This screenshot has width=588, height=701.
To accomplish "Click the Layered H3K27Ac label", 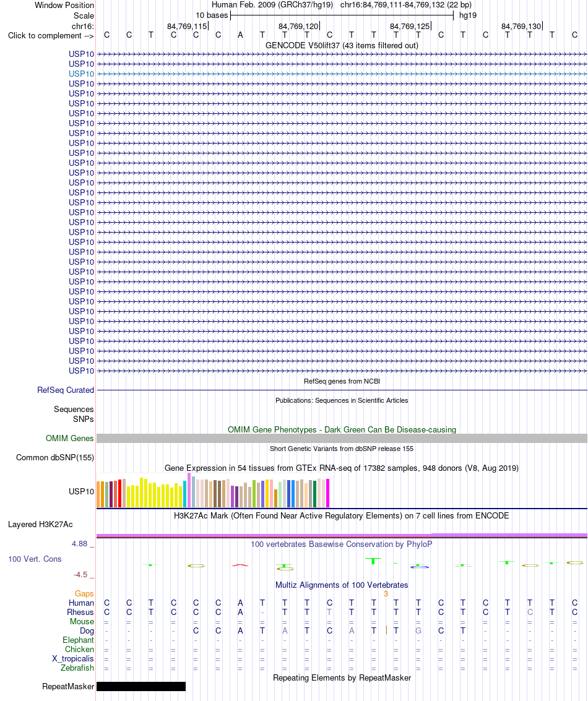I will (x=40, y=525).
